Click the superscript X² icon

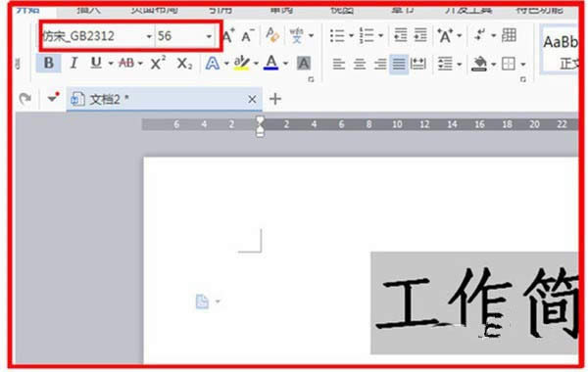point(158,63)
